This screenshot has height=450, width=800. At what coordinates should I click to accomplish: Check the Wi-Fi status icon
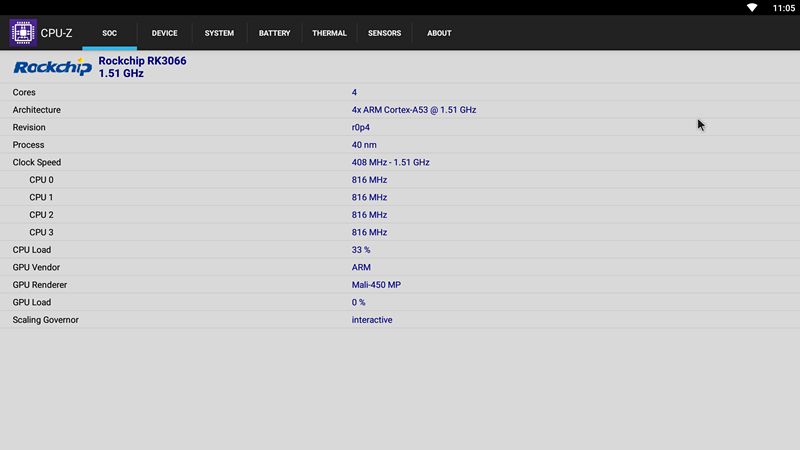(x=752, y=8)
